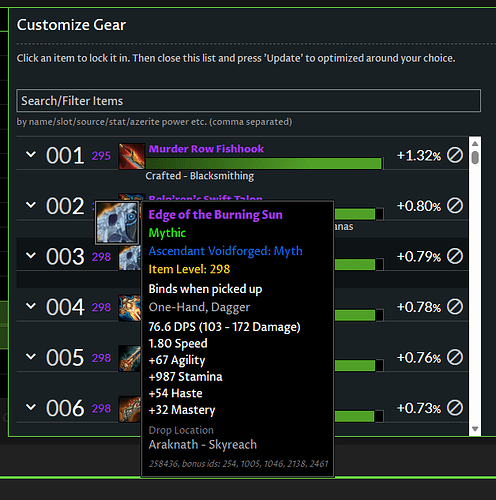The height and width of the screenshot is (500, 496).
Task: Click the item 004 weapon icon
Action: (x=130, y=308)
